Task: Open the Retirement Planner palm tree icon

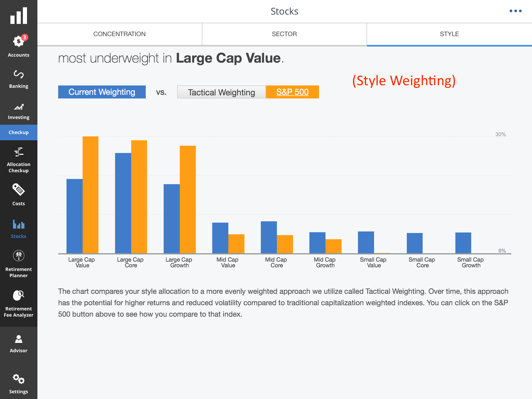Action: (x=19, y=256)
